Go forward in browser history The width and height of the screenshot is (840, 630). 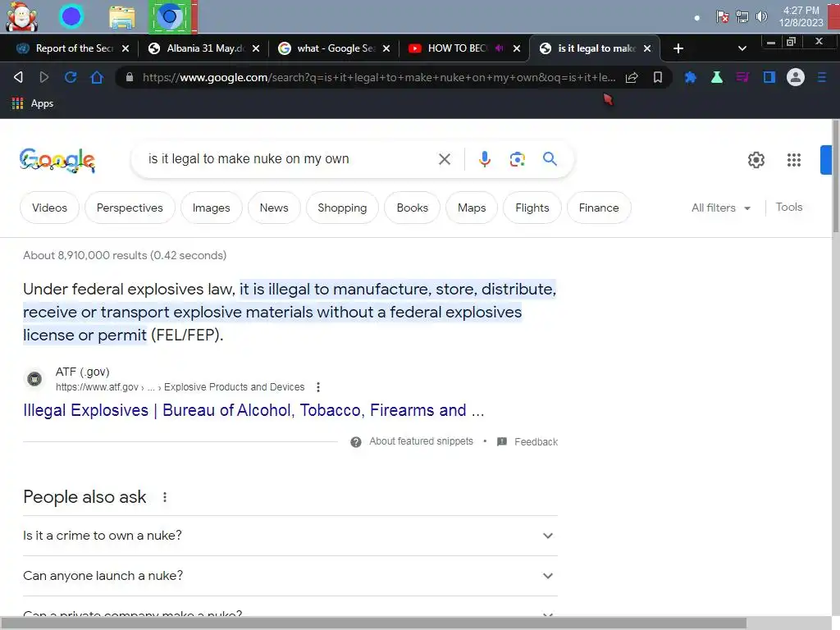[44, 77]
